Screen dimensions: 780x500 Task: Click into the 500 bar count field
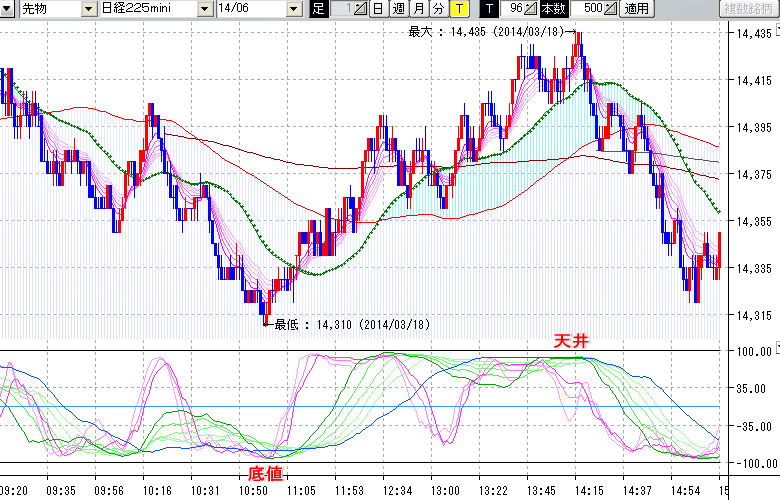(x=587, y=9)
